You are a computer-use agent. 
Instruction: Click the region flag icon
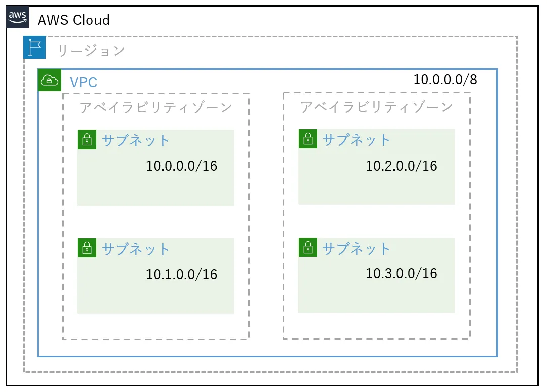pyautogui.click(x=35, y=47)
